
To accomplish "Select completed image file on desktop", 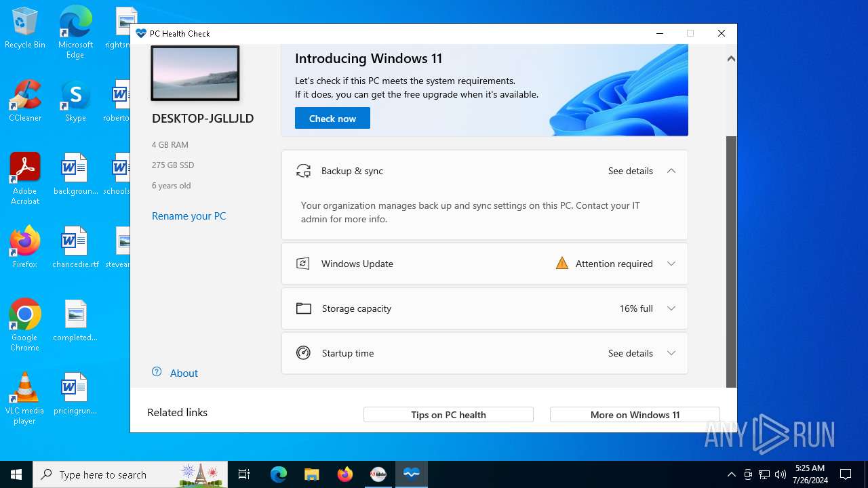I will pos(75,321).
